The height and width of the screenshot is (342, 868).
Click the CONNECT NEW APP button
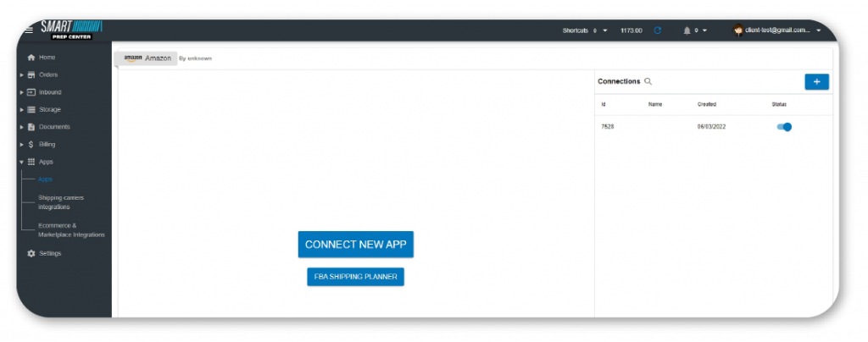tap(355, 244)
